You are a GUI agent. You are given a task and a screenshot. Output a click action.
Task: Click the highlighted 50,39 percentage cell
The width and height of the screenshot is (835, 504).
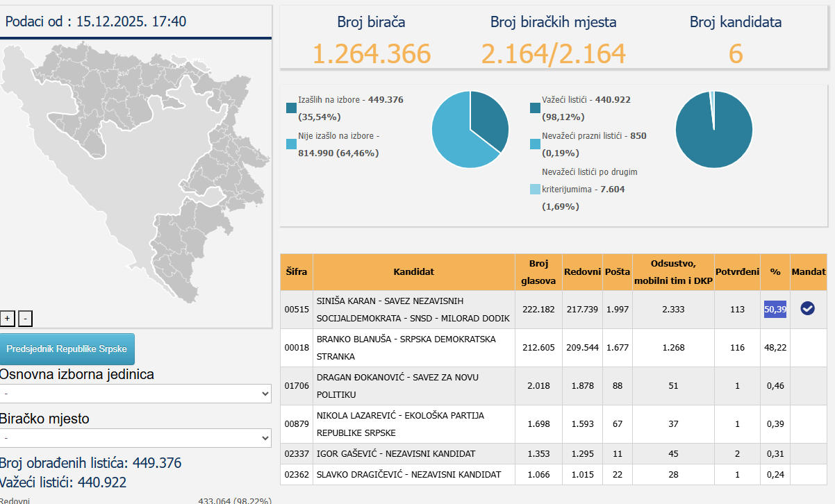pyautogui.click(x=775, y=309)
